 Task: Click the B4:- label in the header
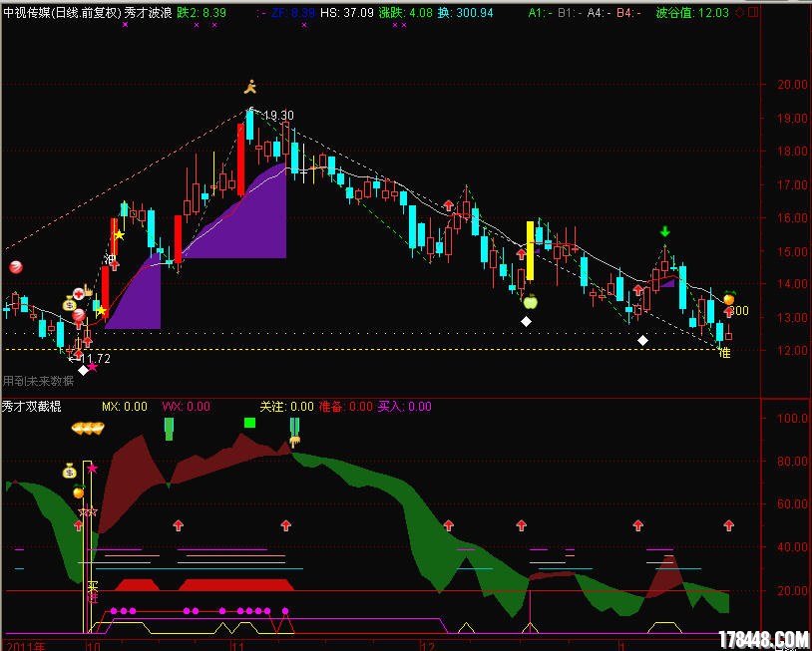click(x=628, y=12)
